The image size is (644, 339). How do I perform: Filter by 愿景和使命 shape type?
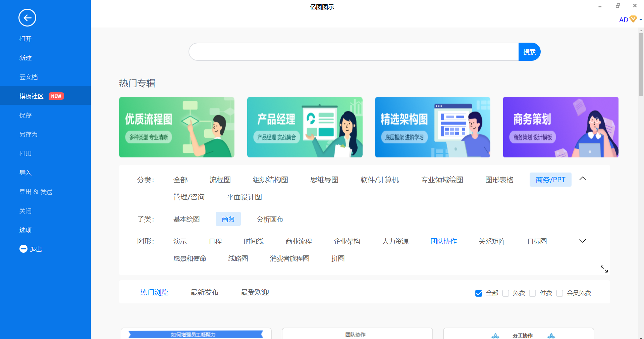190,258
